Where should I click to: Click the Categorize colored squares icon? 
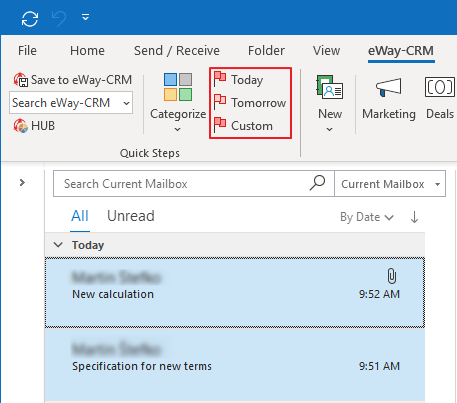[x=178, y=87]
